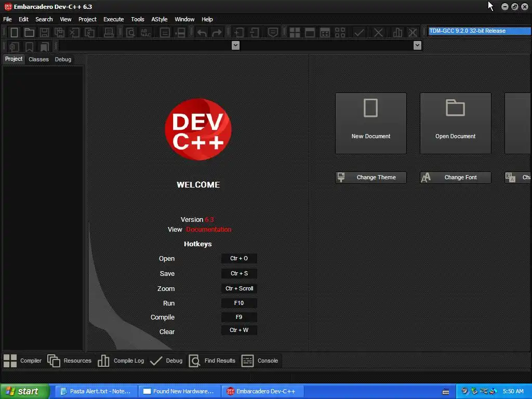Click the Redo arrow toolbar icon

click(217, 33)
